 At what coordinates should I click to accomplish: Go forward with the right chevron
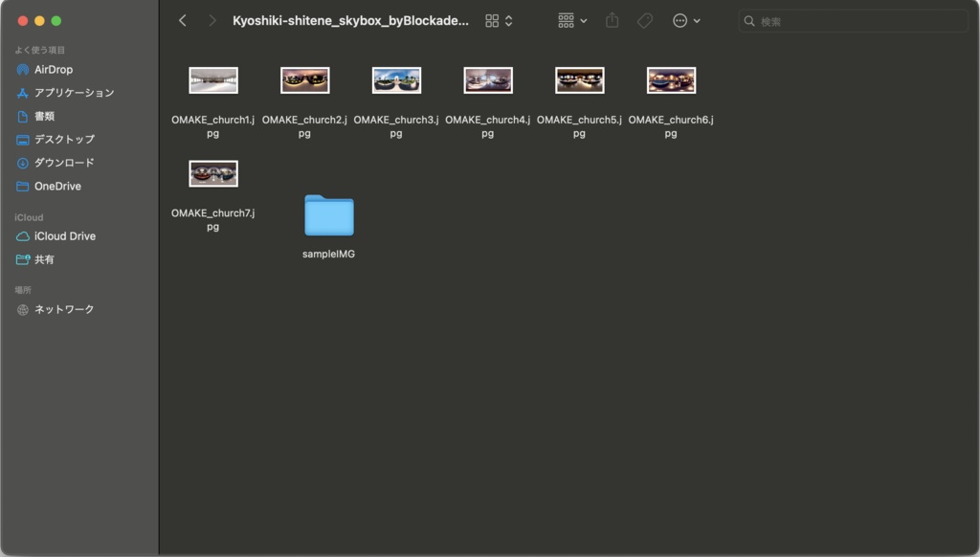(x=212, y=21)
